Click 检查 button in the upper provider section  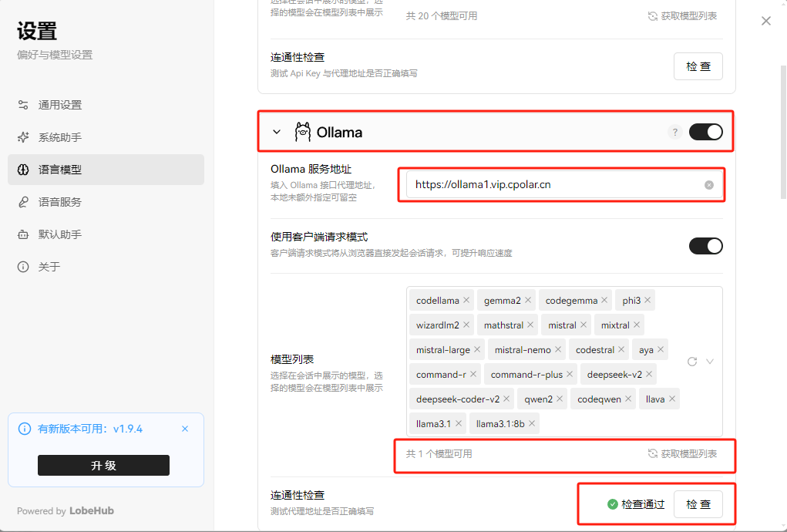click(x=698, y=66)
